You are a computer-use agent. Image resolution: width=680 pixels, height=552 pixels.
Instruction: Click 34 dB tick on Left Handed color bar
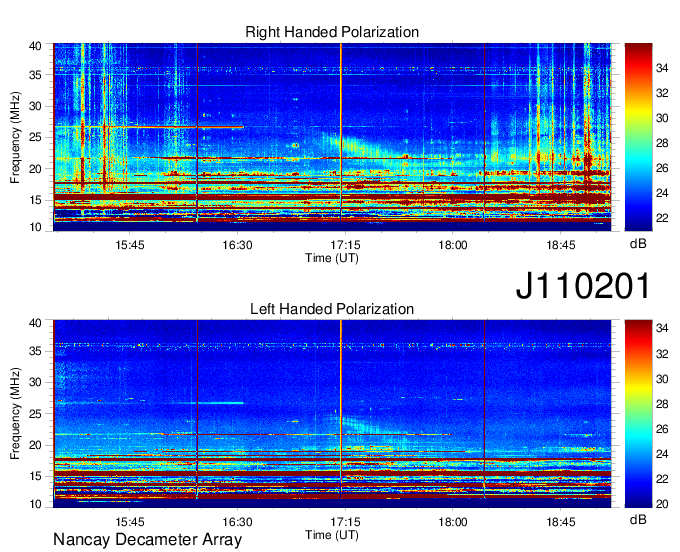coord(662,329)
